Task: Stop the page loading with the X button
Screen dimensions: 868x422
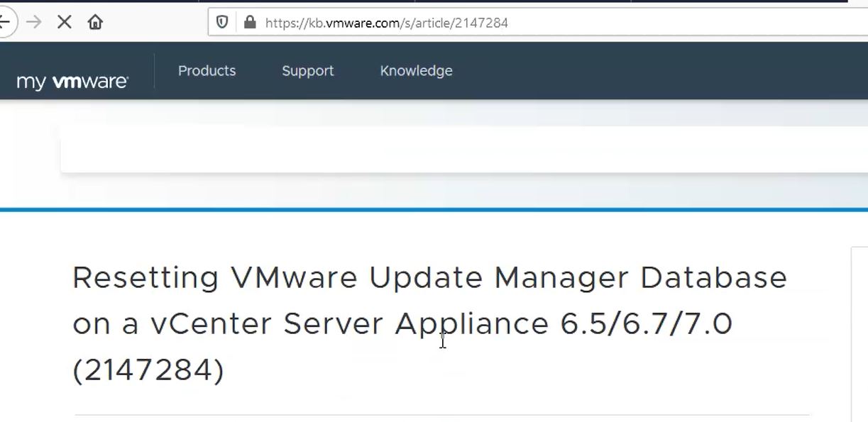Action: click(64, 22)
